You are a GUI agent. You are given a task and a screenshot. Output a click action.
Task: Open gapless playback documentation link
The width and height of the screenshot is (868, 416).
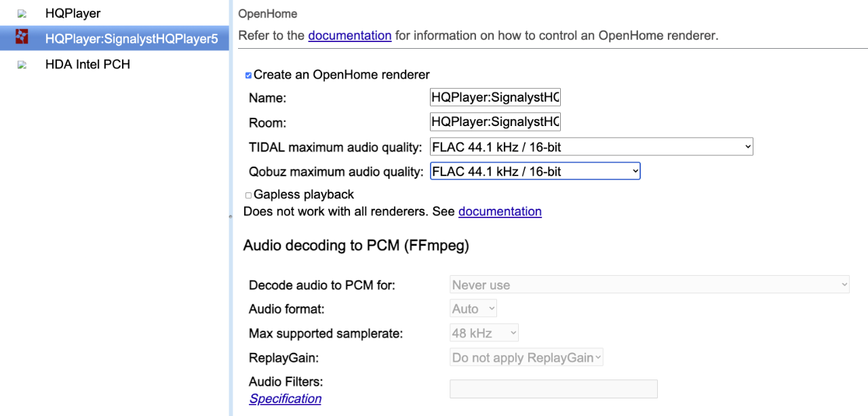pyautogui.click(x=500, y=211)
